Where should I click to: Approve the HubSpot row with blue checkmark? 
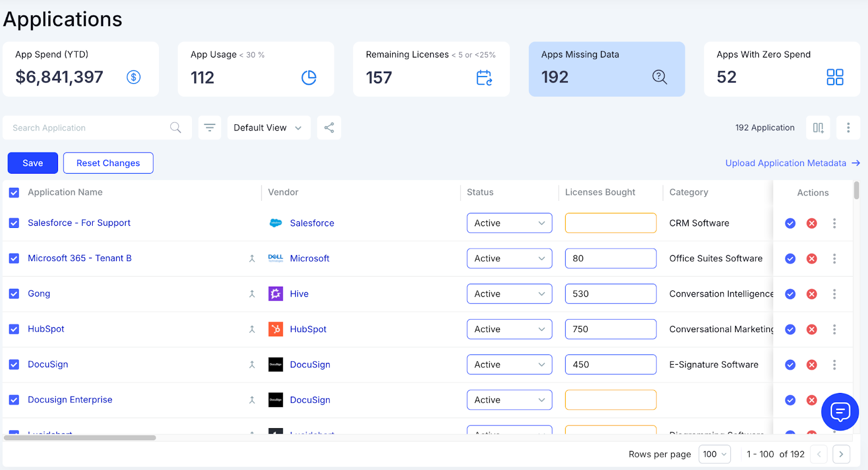(790, 329)
